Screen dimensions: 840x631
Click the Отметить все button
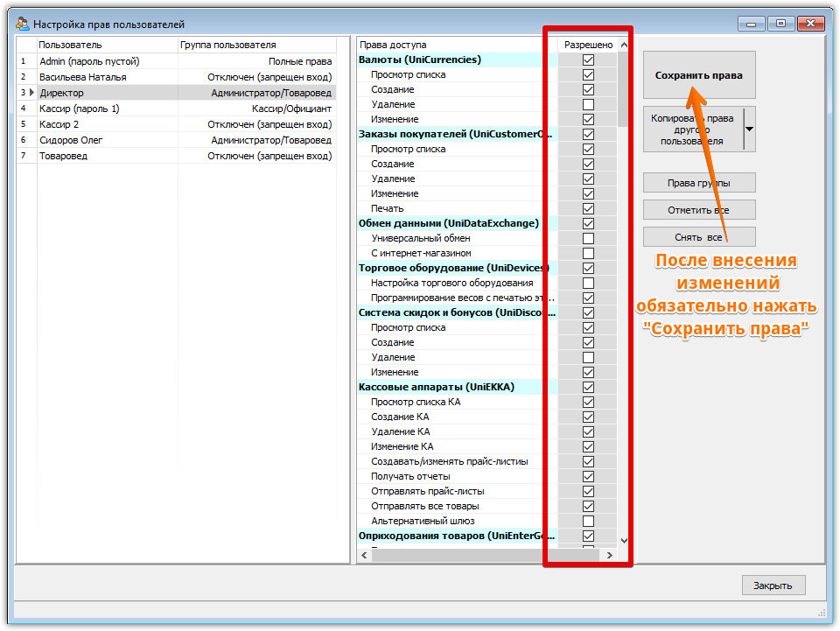(x=699, y=210)
